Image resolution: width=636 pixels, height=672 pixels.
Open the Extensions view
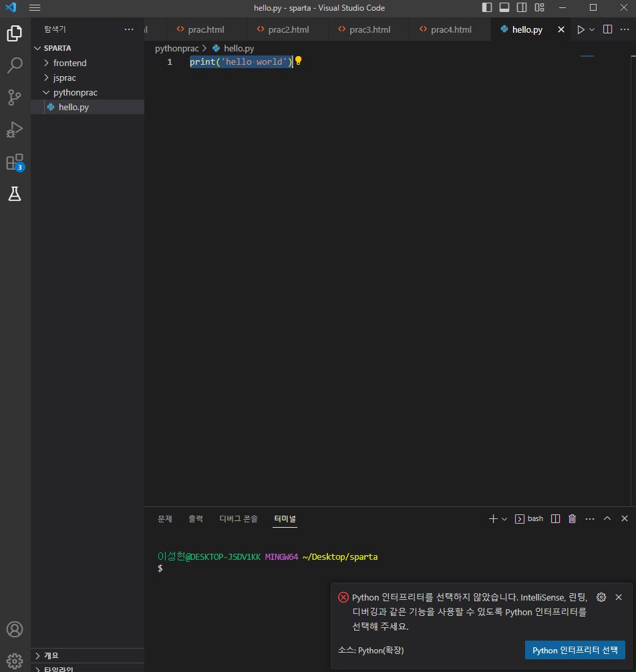coord(15,162)
